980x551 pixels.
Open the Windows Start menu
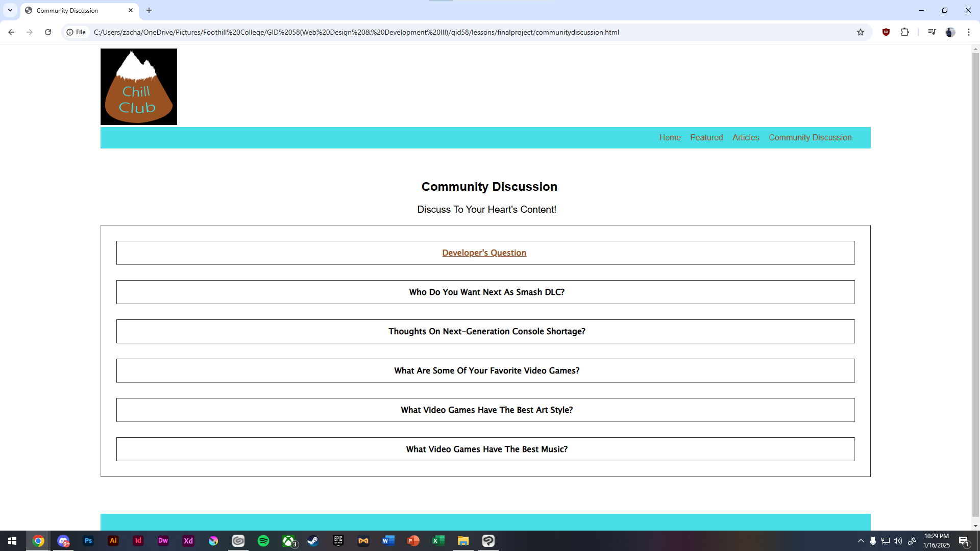tap(12, 541)
